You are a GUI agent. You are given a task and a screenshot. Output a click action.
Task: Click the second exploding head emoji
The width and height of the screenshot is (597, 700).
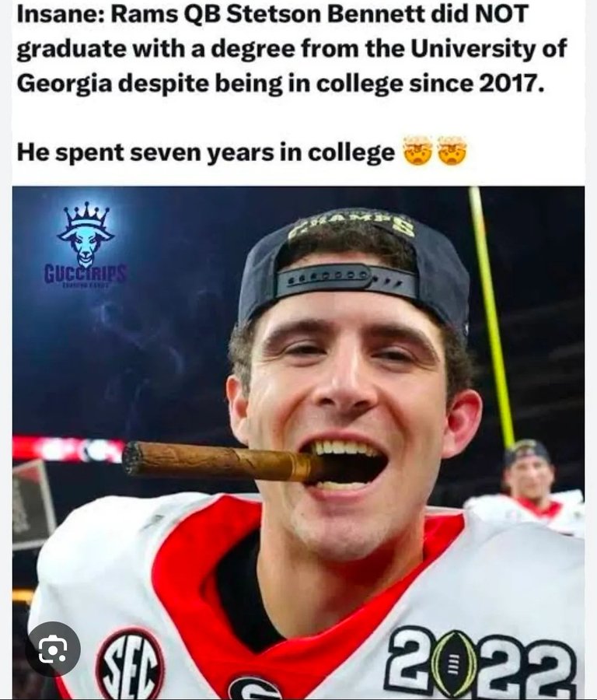click(452, 151)
